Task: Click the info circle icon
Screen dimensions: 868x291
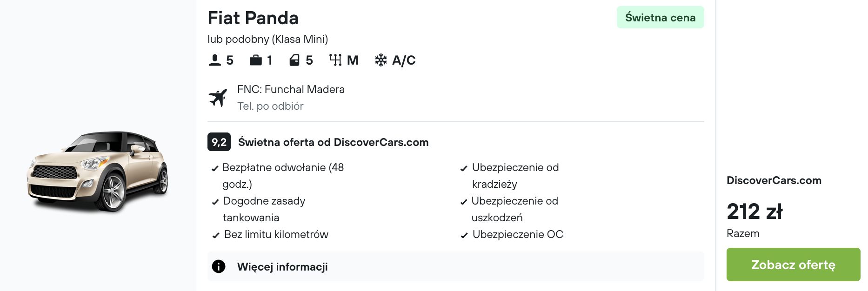Action: (x=219, y=266)
